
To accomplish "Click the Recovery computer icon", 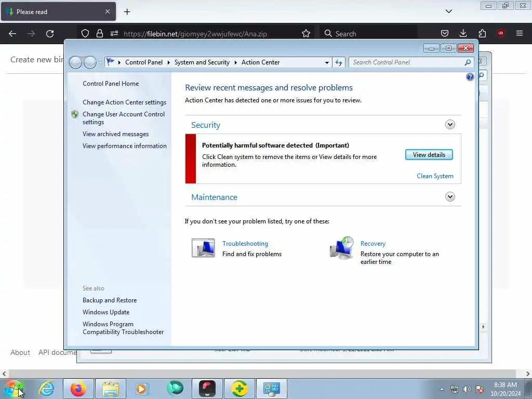I will click(x=342, y=248).
